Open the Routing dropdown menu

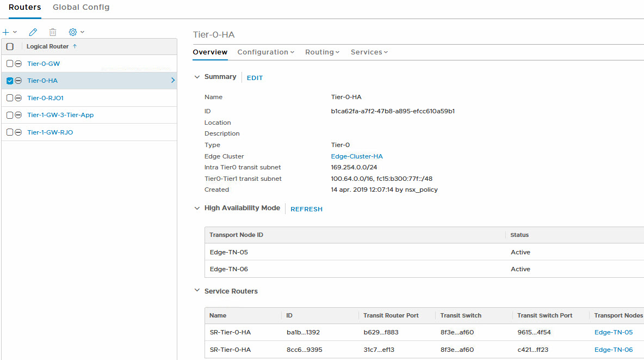pyautogui.click(x=322, y=52)
